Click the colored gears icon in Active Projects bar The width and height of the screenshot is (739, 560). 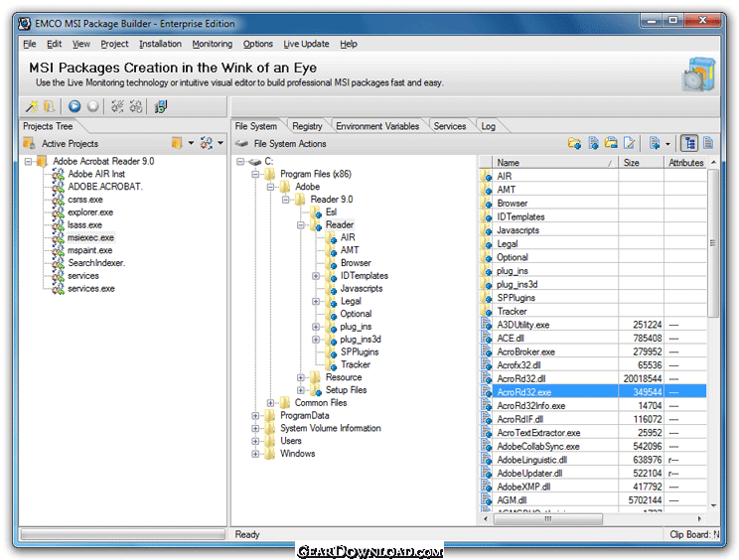pyautogui.click(x=207, y=143)
